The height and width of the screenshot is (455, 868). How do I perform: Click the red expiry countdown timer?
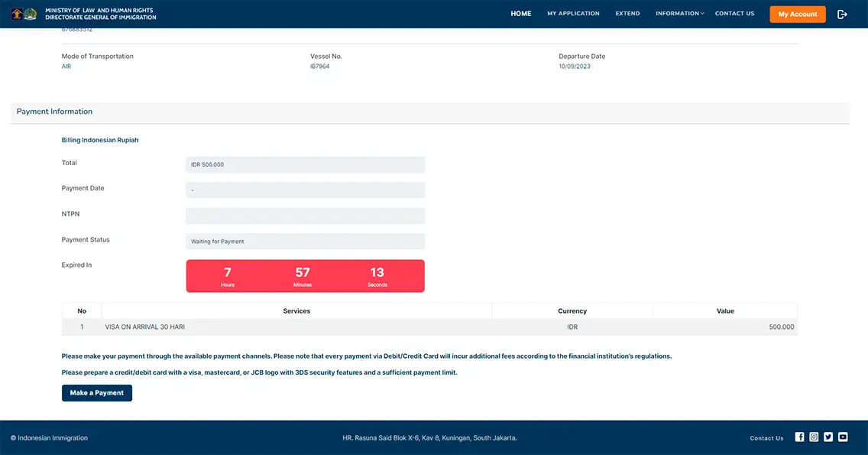point(305,276)
